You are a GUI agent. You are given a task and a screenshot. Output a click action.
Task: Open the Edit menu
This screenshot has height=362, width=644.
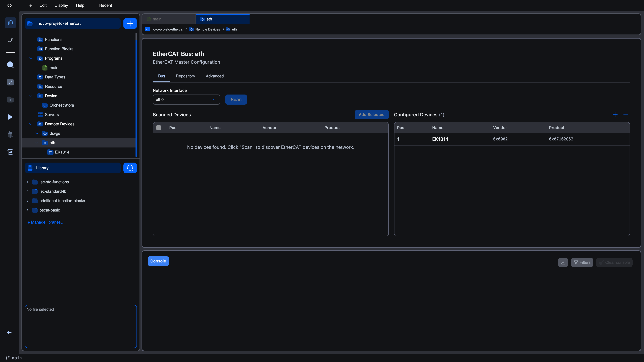[43, 5]
